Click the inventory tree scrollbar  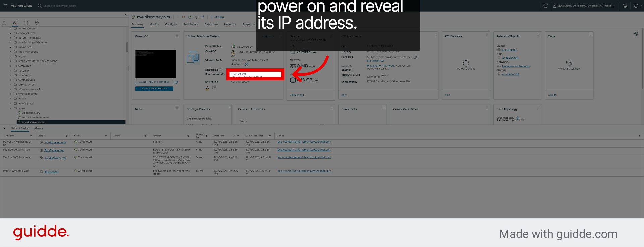[127, 47]
